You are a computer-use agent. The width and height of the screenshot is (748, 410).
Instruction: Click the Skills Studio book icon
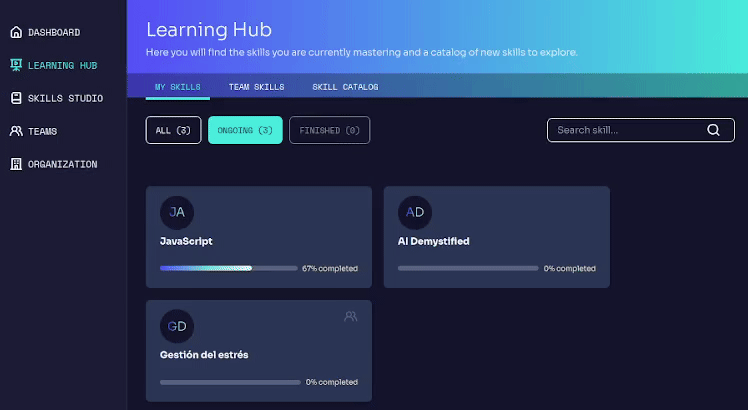click(15, 98)
